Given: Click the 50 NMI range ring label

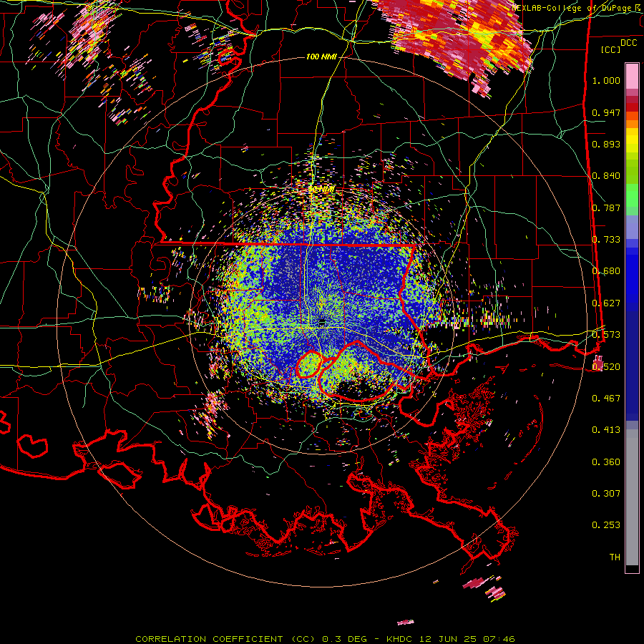Looking at the screenshot, I should pos(321,190).
